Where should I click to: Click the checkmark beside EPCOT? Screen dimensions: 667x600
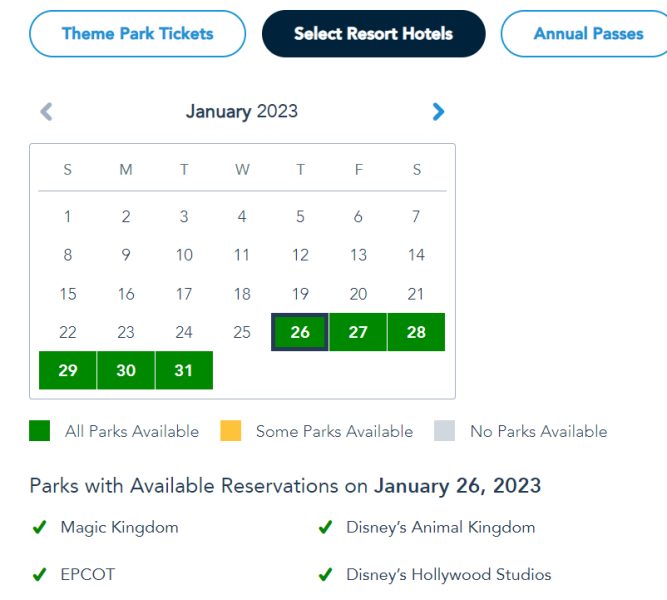coord(40,575)
